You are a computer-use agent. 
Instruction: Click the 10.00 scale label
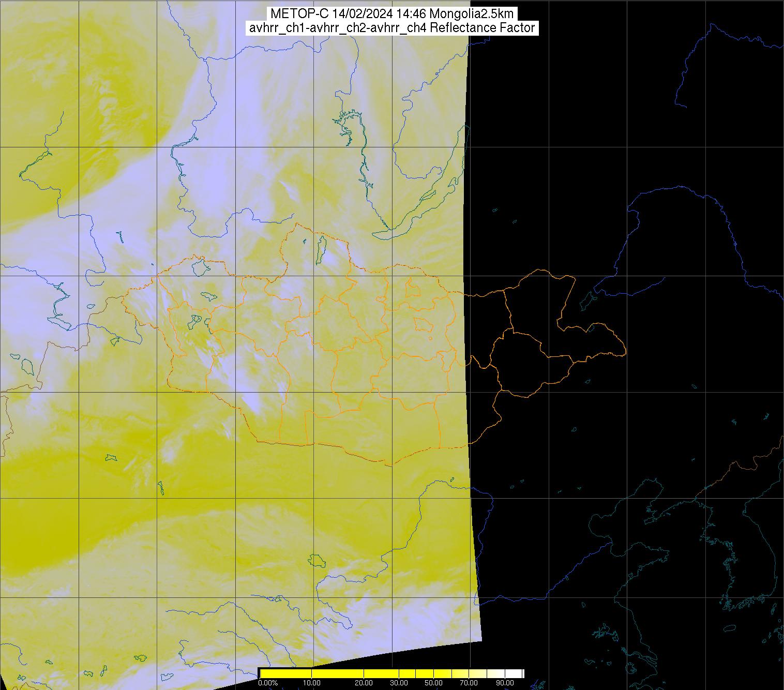tap(311, 683)
